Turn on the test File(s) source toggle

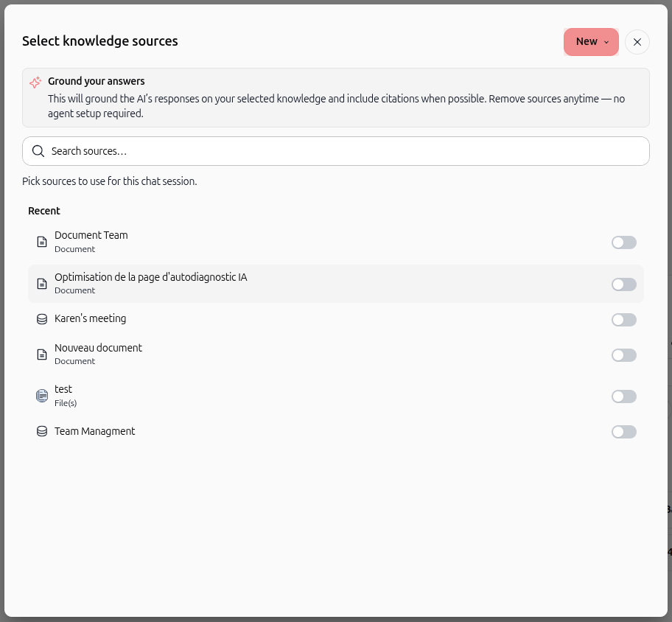tap(623, 396)
